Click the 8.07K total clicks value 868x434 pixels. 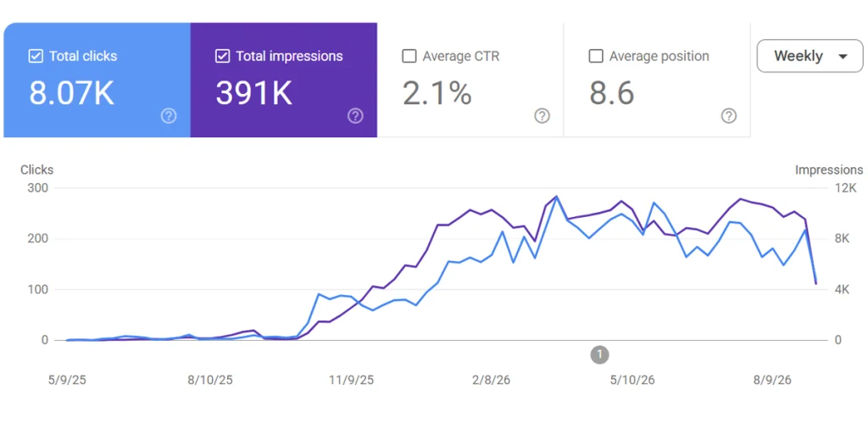click(x=71, y=93)
